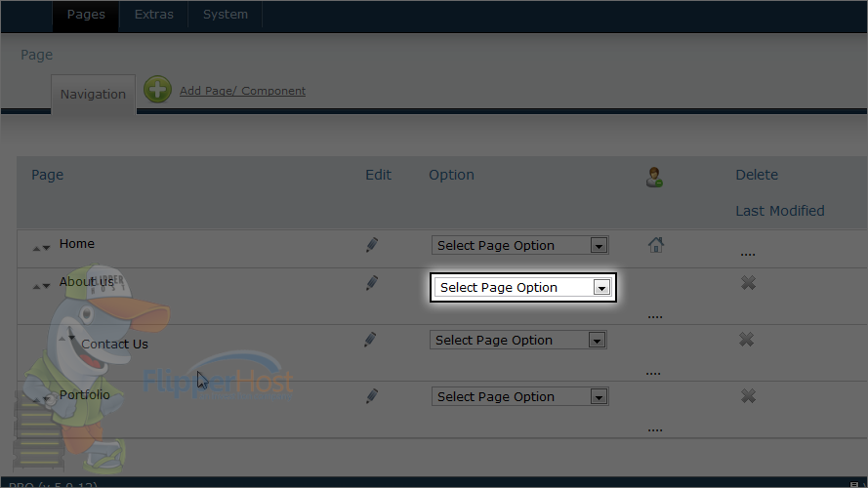Viewport: 868px width, 488px height.
Task: Click the user permission icon in the table header
Action: pyautogui.click(x=654, y=177)
